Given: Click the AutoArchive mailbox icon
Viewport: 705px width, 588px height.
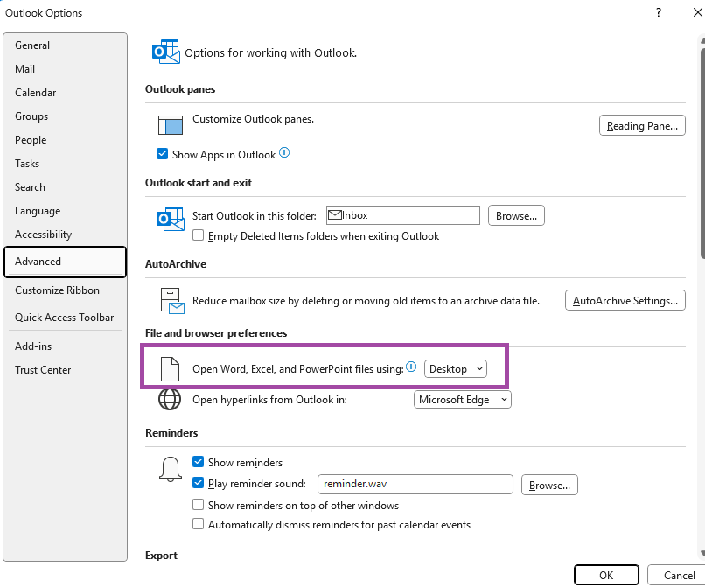Looking at the screenshot, I should coord(172,300).
